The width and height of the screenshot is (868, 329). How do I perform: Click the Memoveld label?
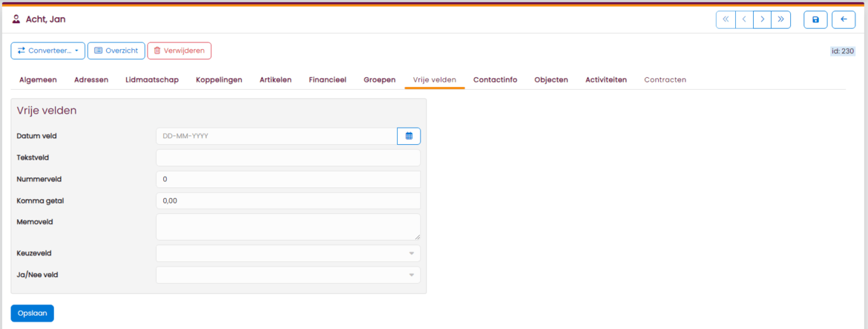tap(35, 222)
